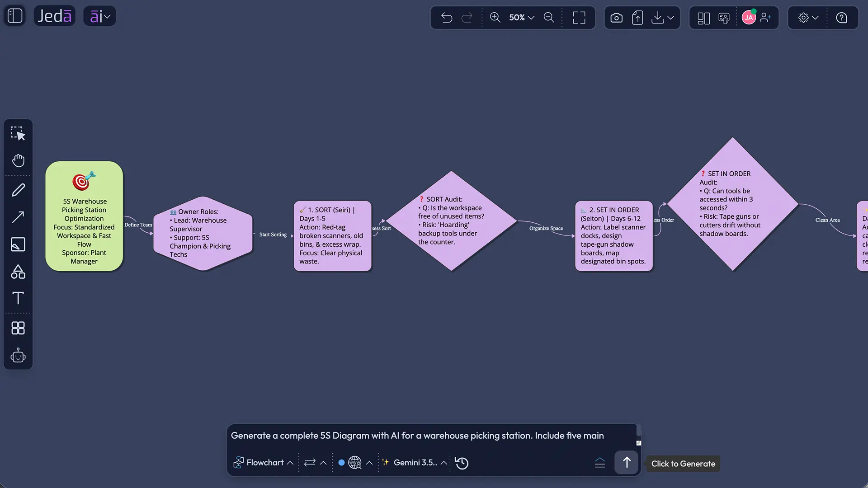
Task: Select the text tool
Action: [18, 298]
